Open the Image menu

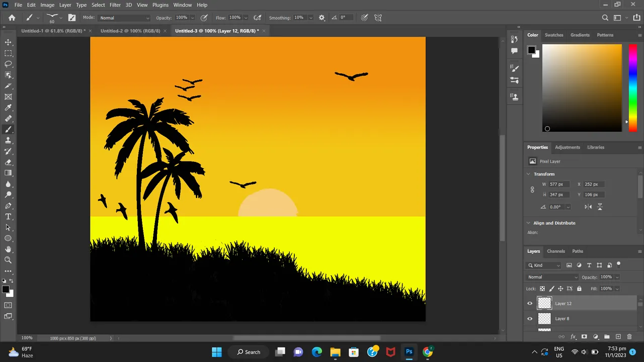(x=47, y=5)
